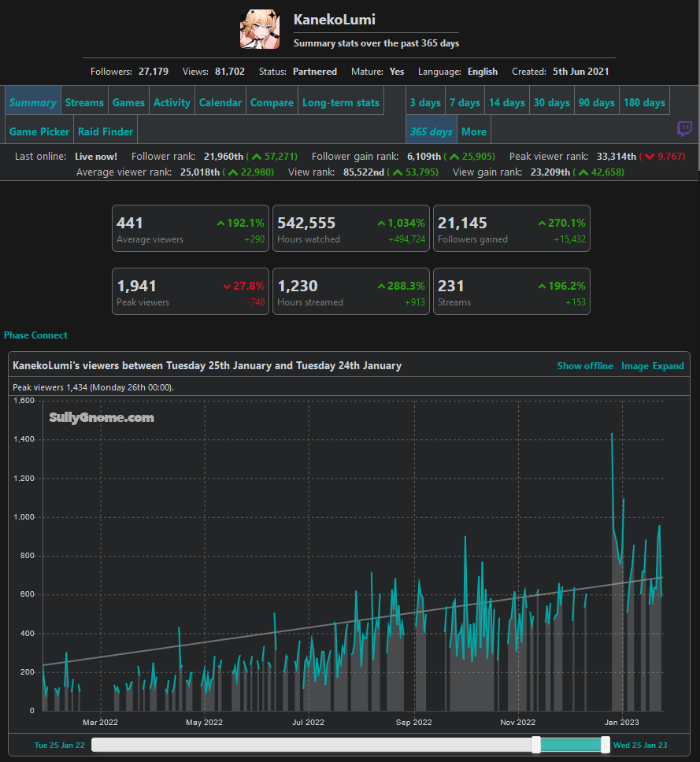This screenshot has height=762, width=700.
Task: Click the Peak viewers 1,434 chart note
Action: 93,387
